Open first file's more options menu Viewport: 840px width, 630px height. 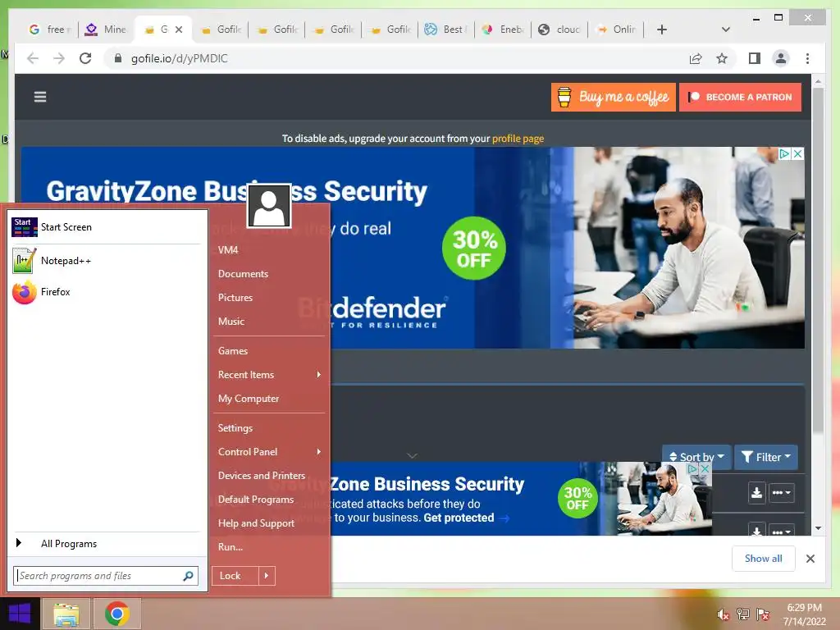[x=781, y=493]
